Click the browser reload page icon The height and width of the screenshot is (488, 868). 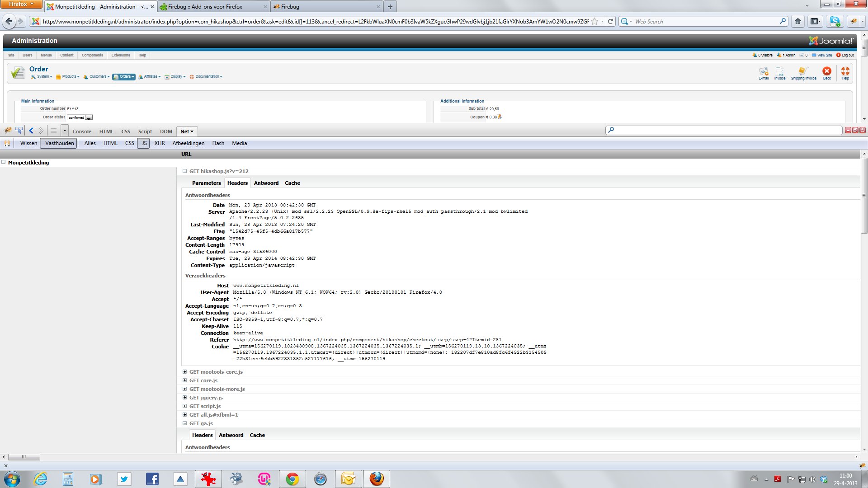click(x=611, y=21)
